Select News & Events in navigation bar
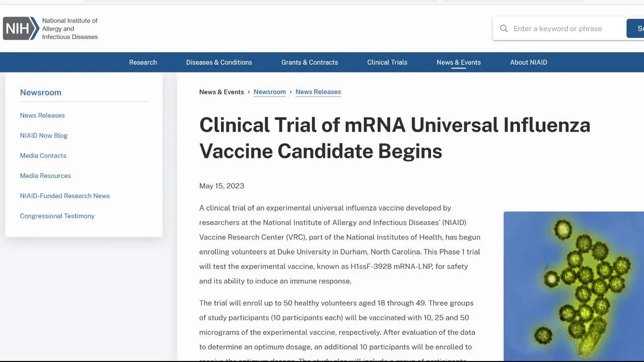This screenshot has width=644, height=362. click(458, 62)
